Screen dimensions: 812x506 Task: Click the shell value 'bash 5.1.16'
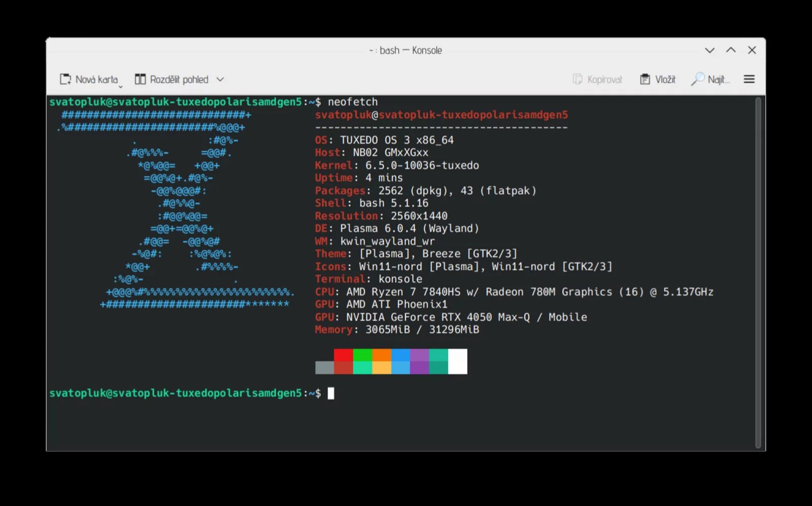(x=394, y=203)
